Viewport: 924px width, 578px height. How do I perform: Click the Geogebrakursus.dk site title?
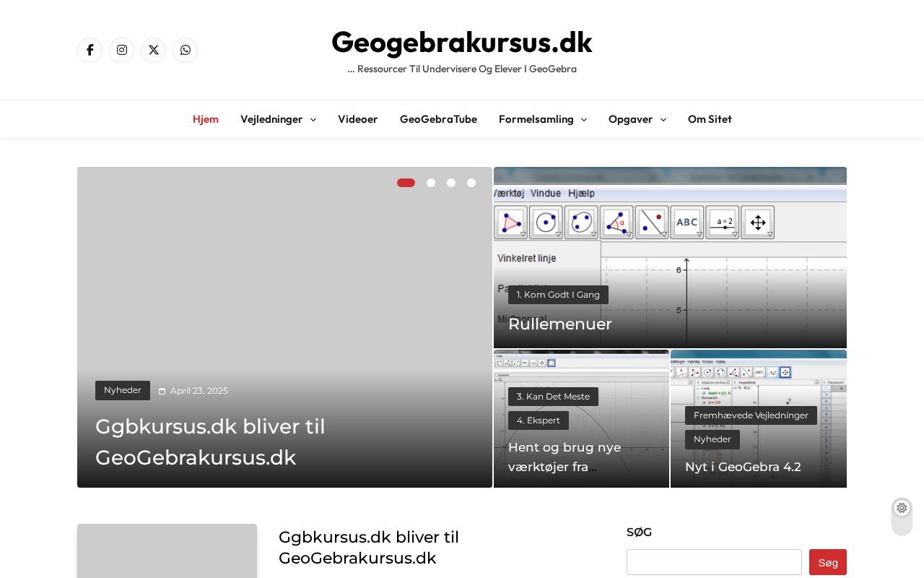pos(462,42)
